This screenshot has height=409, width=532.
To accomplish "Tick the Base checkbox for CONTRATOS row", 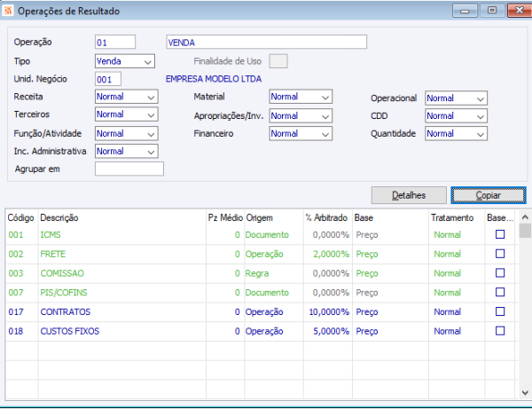I will click(x=499, y=311).
